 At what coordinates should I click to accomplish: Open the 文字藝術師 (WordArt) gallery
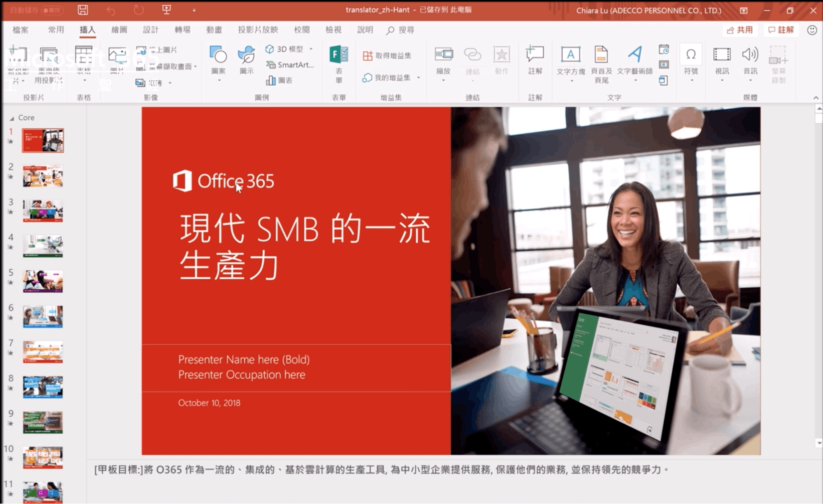tap(635, 64)
